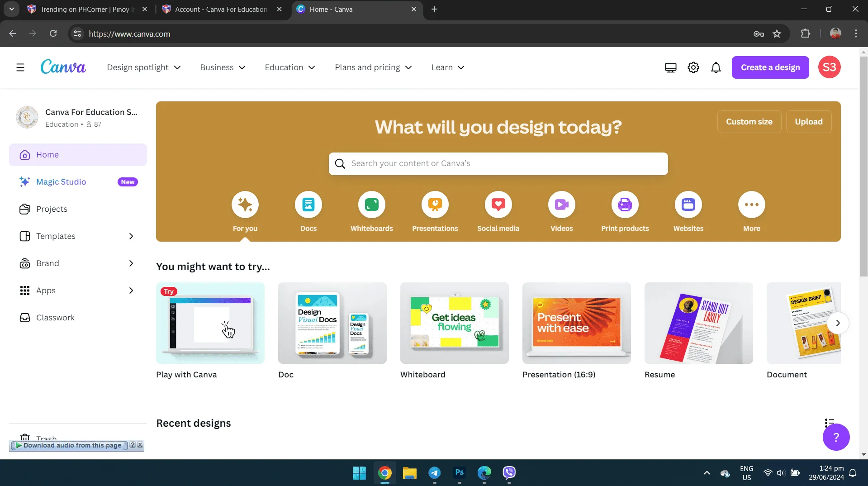Image resolution: width=868 pixels, height=486 pixels.
Task: Open Telegram from the taskbar
Action: pyautogui.click(x=434, y=473)
